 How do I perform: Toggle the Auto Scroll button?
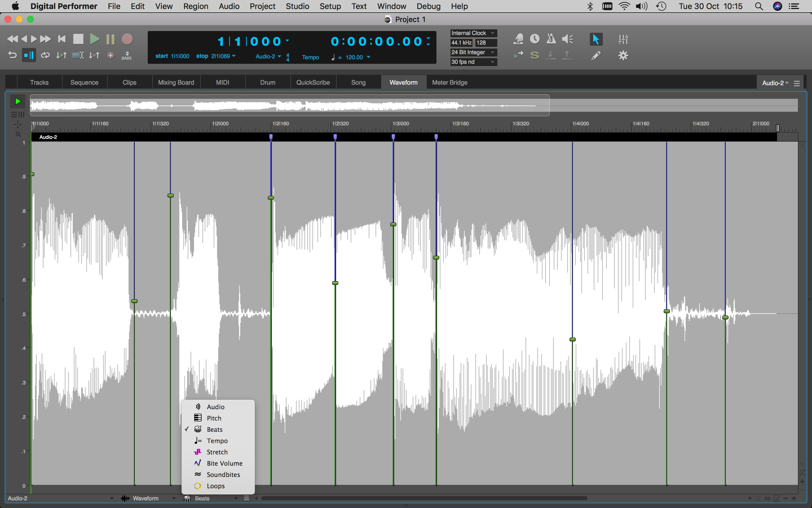(x=29, y=55)
